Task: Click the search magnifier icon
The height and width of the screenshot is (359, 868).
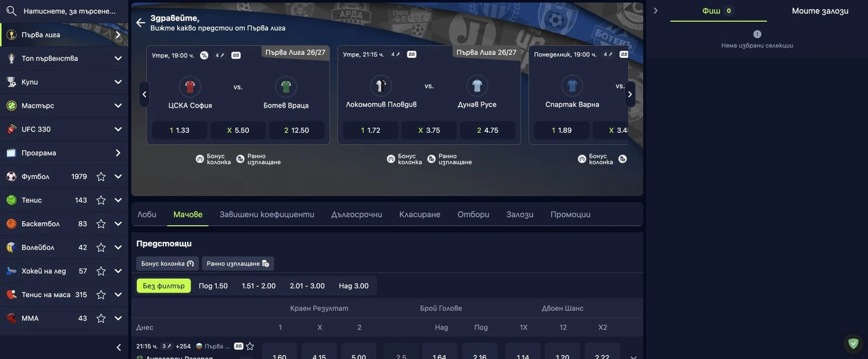Action: pos(11,11)
